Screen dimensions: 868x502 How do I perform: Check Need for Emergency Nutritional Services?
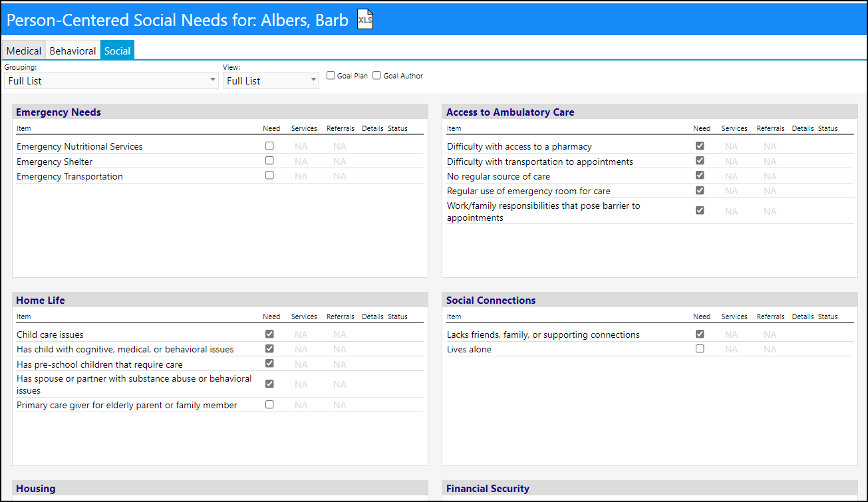[269, 146]
